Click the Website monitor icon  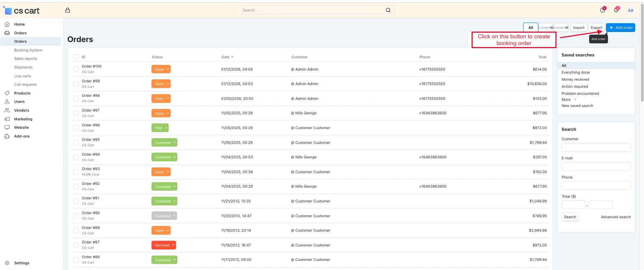pos(7,127)
